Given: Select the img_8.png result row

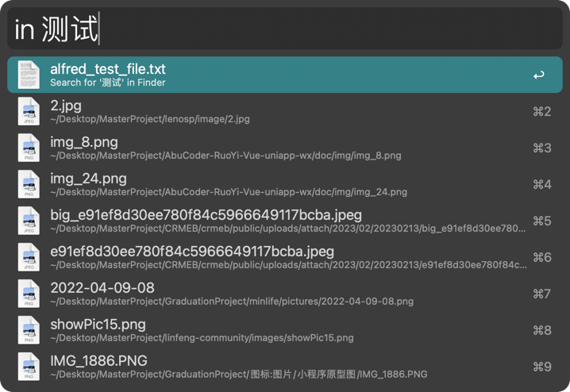Looking at the screenshot, I should tap(84, 142).
